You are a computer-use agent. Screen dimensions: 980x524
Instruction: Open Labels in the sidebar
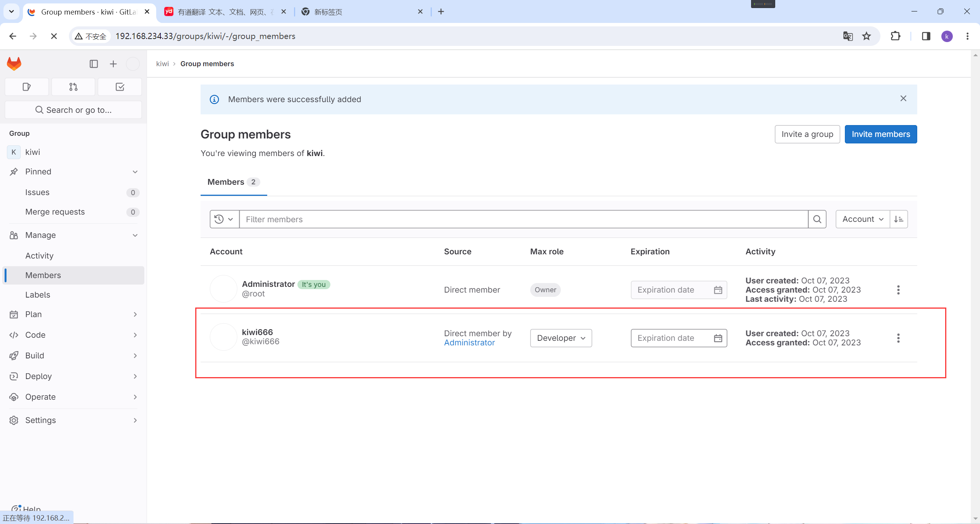38,295
